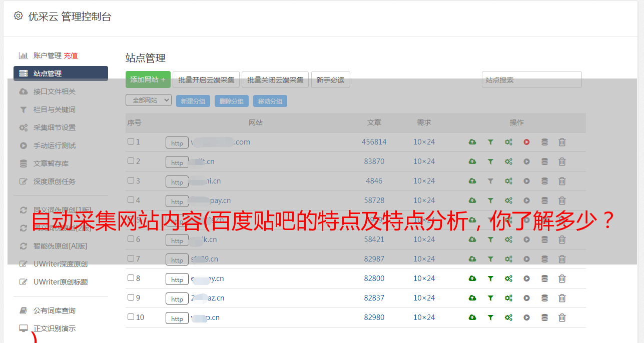Open the gears settings icon in row 10
The width and height of the screenshot is (644, 343).
(508, 317)
